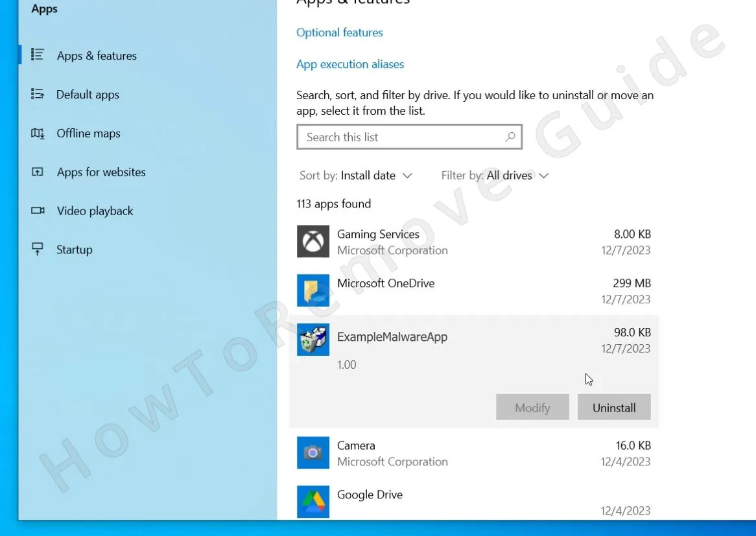This screenshot has width=756, height=536.
Task: Click ExampleMalwareApp version 1.00 text
Action: coord(347,364)
